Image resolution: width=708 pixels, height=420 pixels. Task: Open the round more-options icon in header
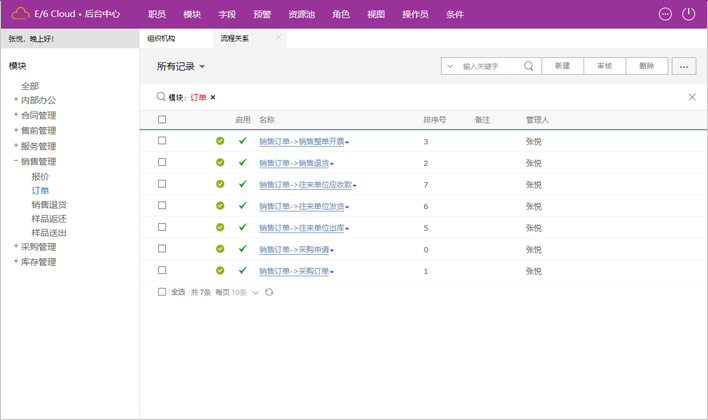(x=665, y=14)
